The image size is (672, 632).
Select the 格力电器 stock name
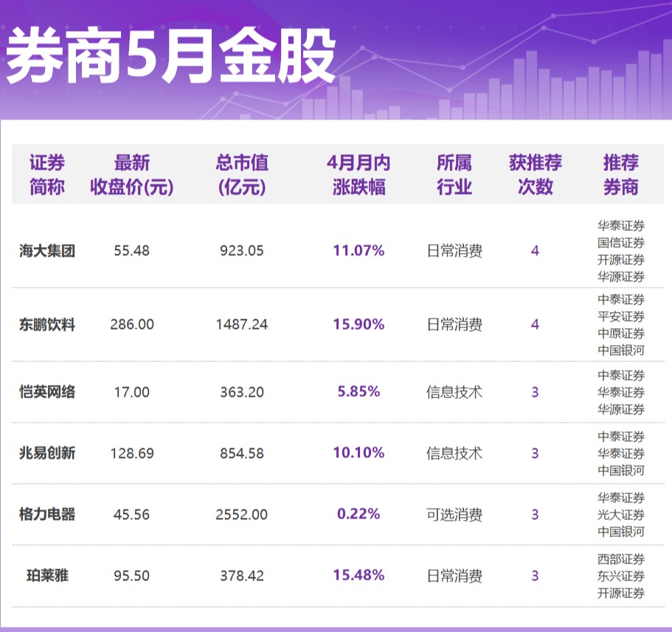47,514
